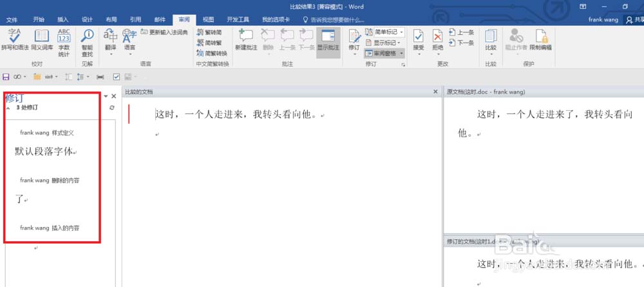Run 拼写和语法 spelling and grammar check

point(15,40)
